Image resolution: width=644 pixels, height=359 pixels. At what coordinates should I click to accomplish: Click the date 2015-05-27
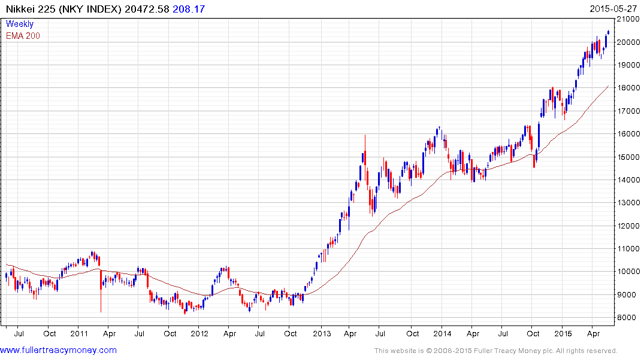click(613, 9)
